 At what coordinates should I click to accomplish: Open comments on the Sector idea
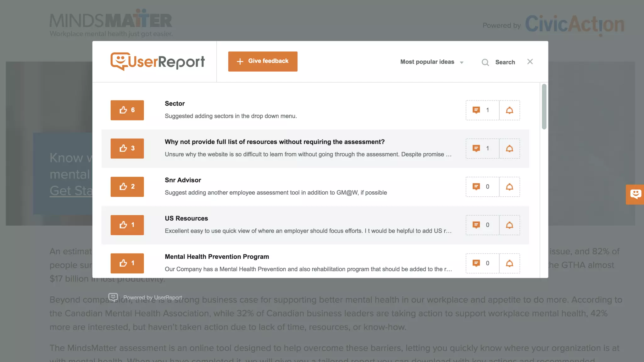(x=482, y=110)
